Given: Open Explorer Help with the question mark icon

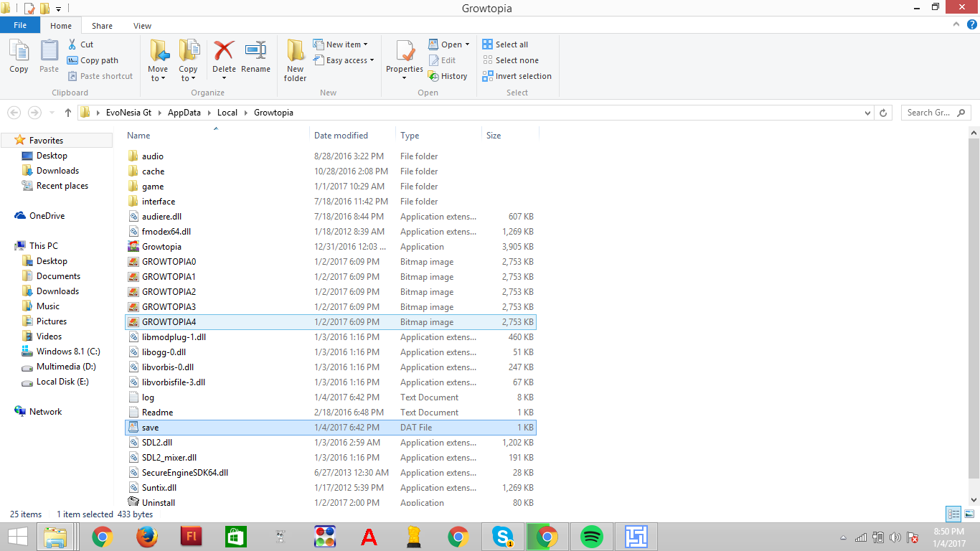Looking at the screenshot, I should 971,24.
